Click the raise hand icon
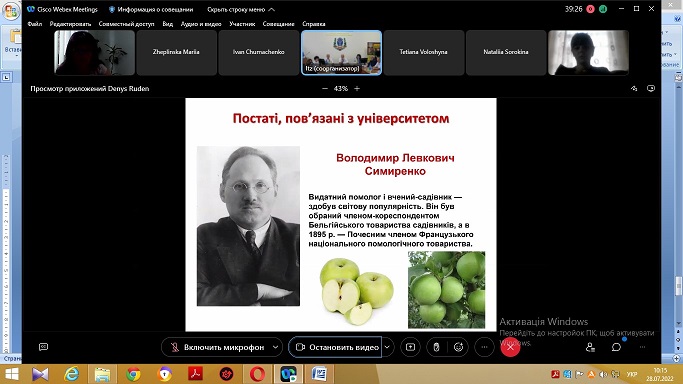 coord(436,347)
